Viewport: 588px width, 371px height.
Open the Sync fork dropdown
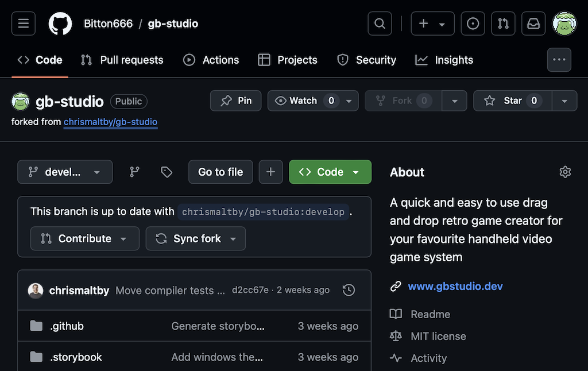point(196,238)
